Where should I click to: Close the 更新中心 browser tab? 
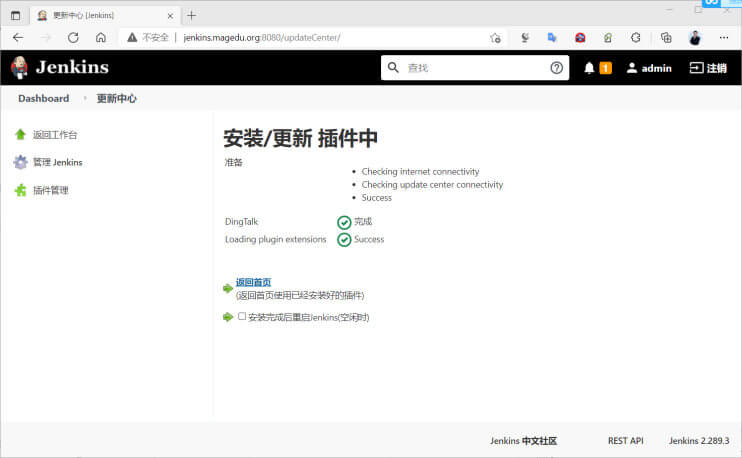coord(170,16)
